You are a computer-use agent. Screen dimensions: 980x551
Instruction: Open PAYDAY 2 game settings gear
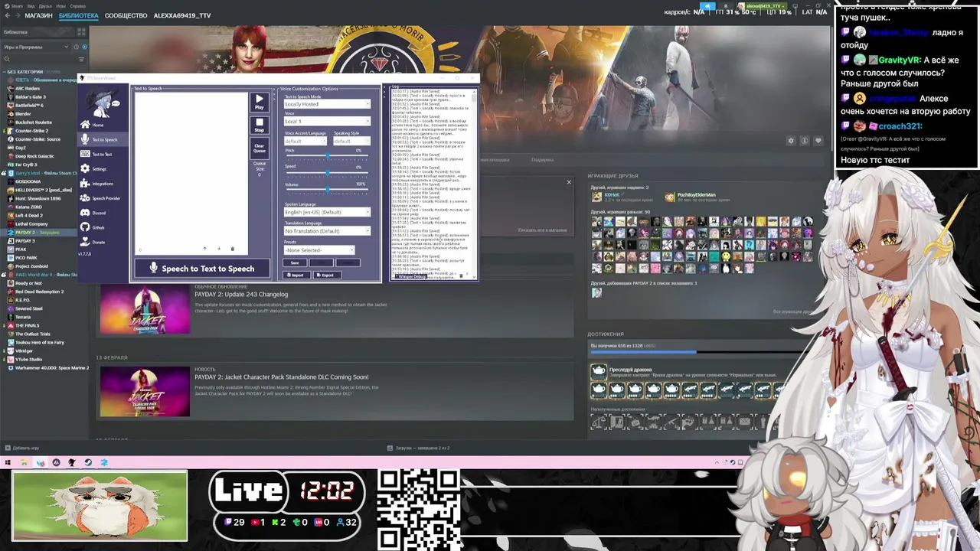pyautogui.click(x=791, y=141)
